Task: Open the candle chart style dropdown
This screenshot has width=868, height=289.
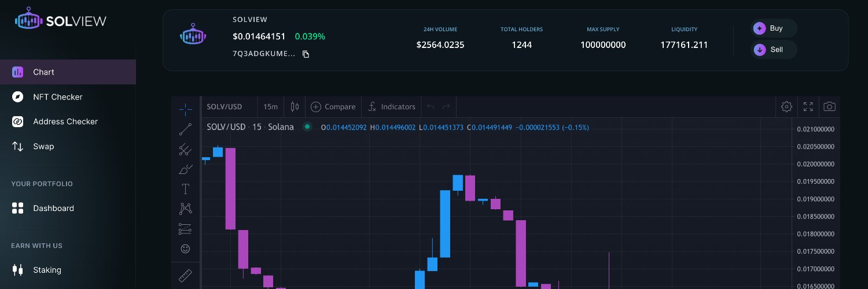Action: [295, 107]
